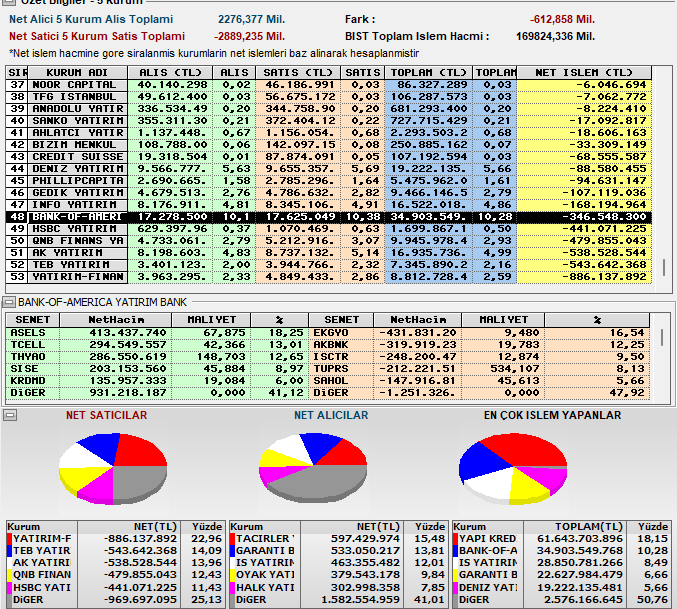This screenshot has height=609, width=677.
Task: Click the OYAK YATI net buyers row
Action: [338, 575]
